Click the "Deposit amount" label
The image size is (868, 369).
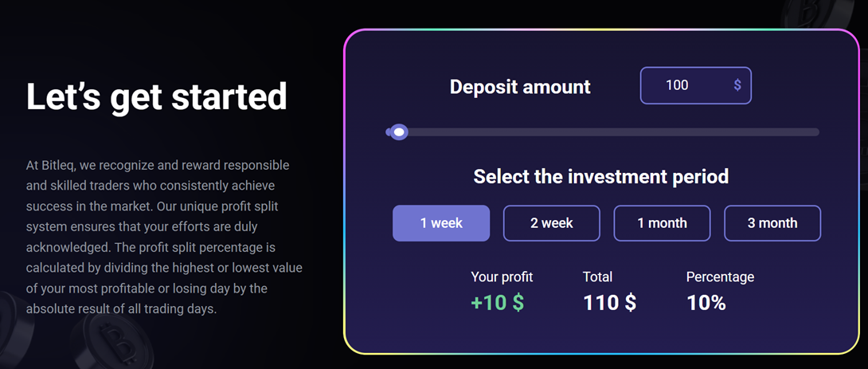(520, 86)
